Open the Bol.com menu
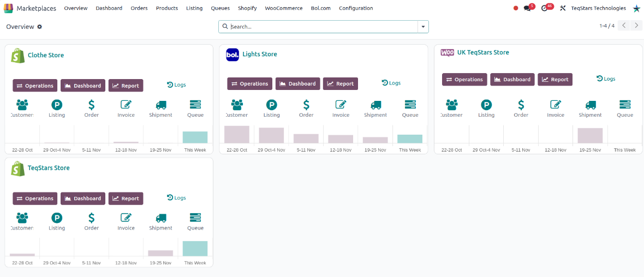The image size is (644, 277). 321,8
